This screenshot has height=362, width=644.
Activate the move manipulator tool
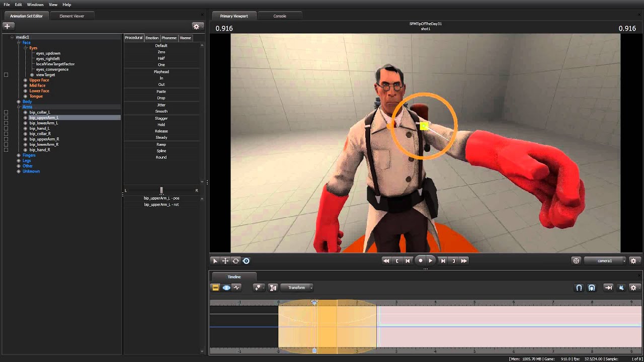(x=225, y=260)
